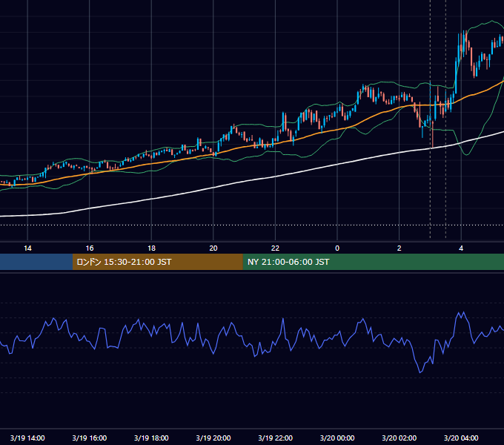Image resolution: width=504 pixels, height=445 pixels.
Task: Click the 3/19 18:00 time label
Action: (x=151, y=438)
